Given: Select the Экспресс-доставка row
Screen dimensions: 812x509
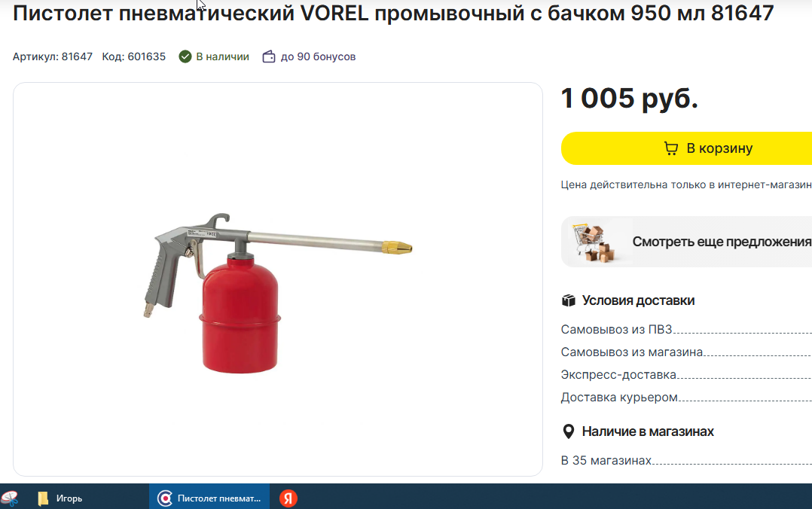Looking at the screenshot, I should coord(687,374).
